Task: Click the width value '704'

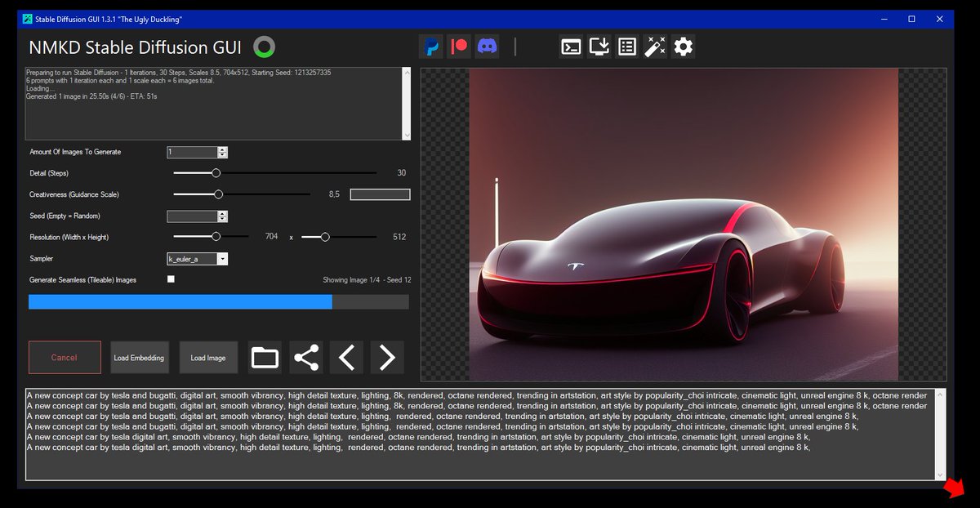Action: (271, 237)
